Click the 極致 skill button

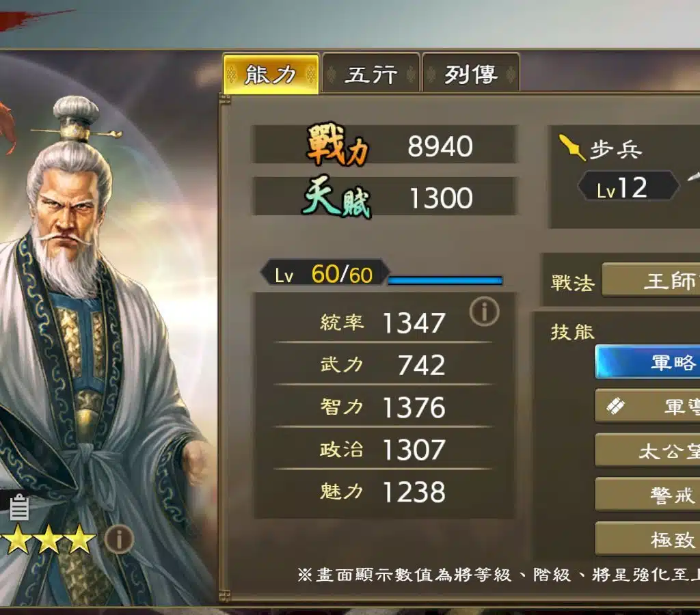[x=648, y=538]
